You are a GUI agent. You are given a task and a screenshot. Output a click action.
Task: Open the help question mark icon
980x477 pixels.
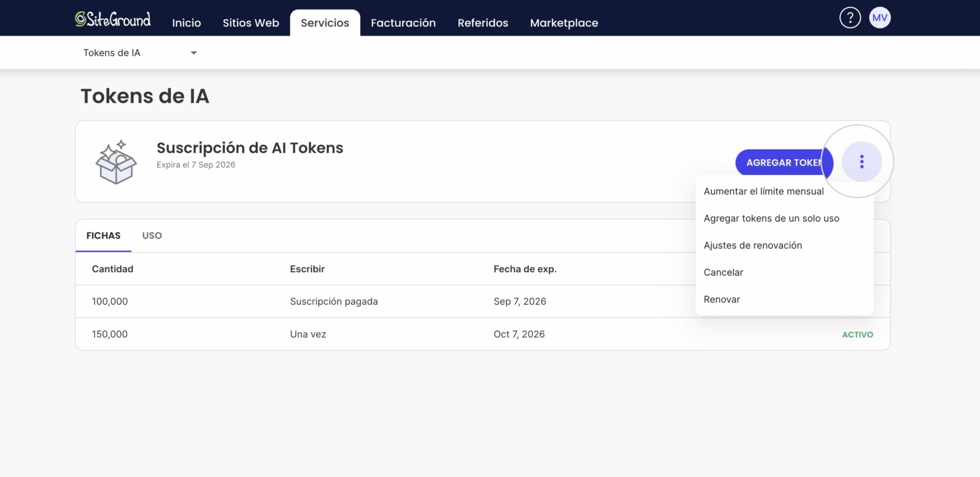(850, 18)
